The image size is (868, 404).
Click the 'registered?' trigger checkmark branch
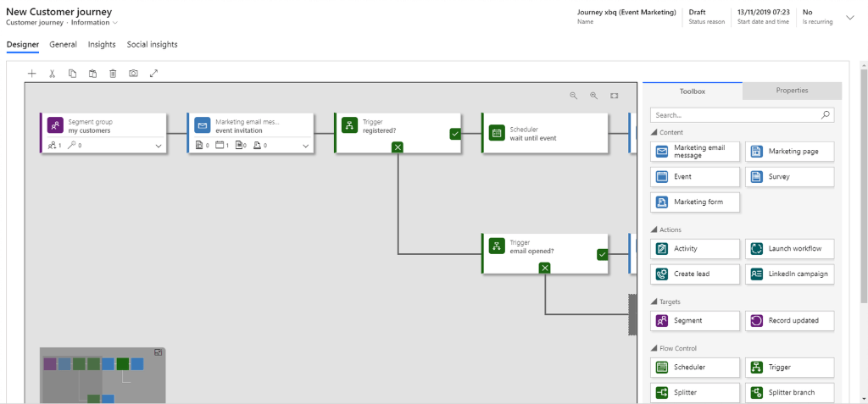455,133
